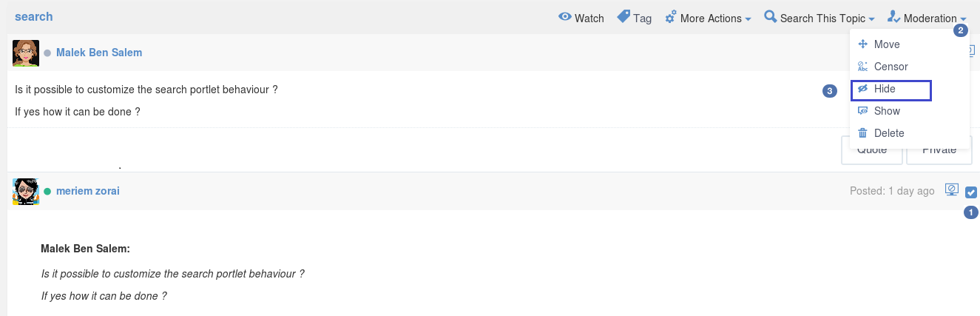Open meriem zorai's profile link
Viewport: 980px width, 316px height.
tap(88, 191)
